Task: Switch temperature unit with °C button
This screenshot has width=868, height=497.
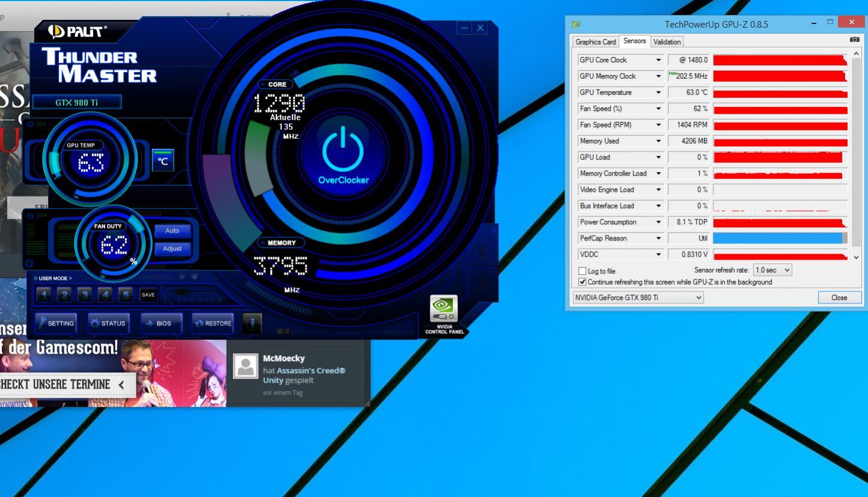Action: (163, 160)
